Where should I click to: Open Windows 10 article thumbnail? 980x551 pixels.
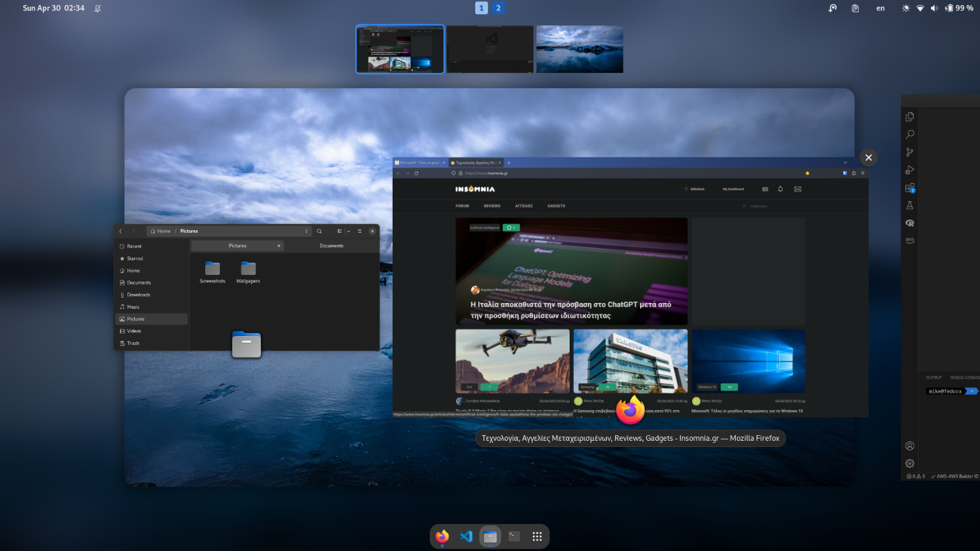[x=748, y=361]
